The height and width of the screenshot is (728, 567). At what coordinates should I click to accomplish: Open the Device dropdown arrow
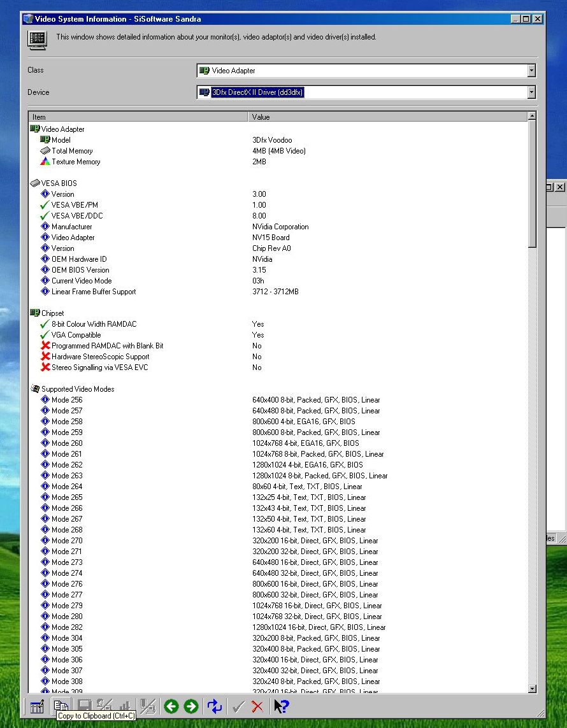point(532,92)
